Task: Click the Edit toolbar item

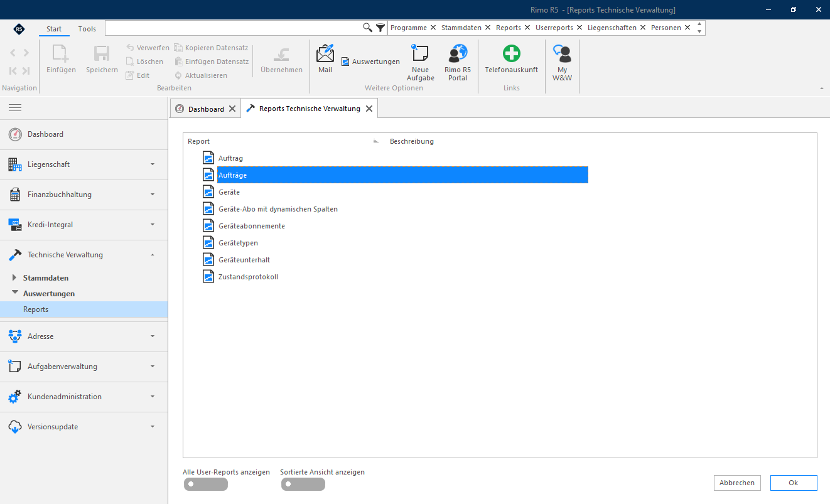Action: coord(137,75)
